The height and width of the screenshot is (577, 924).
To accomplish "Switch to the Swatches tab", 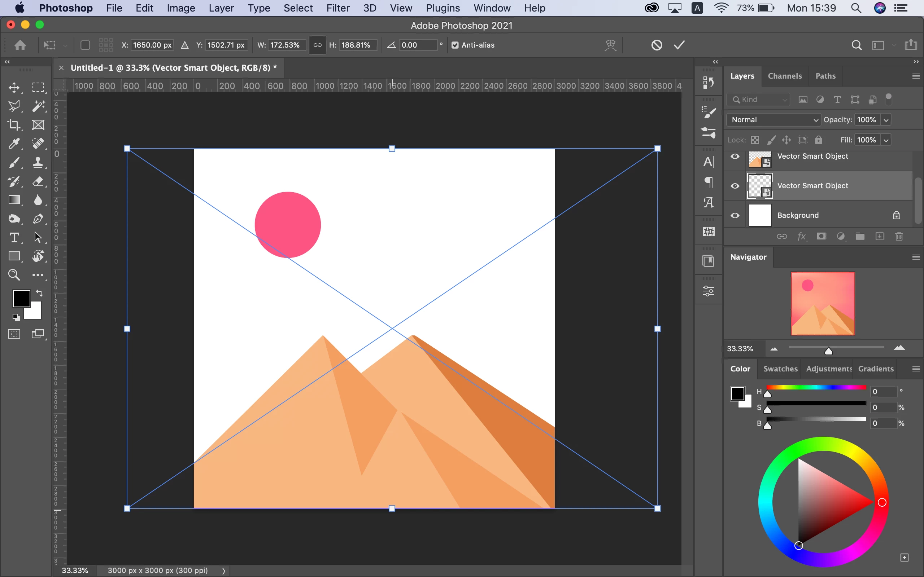I will (x=780, y=369).
